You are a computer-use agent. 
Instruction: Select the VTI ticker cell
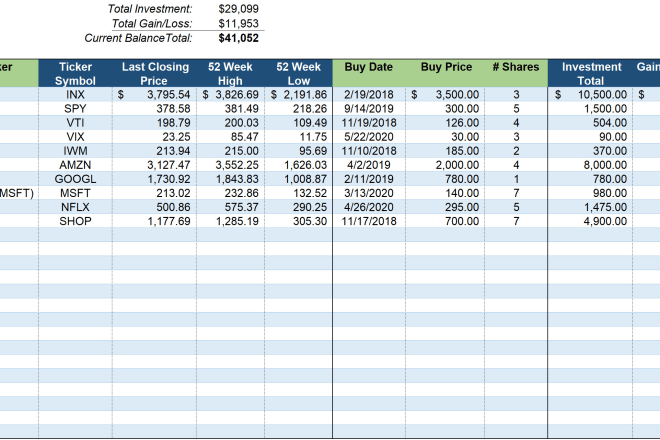coord(75,123)
